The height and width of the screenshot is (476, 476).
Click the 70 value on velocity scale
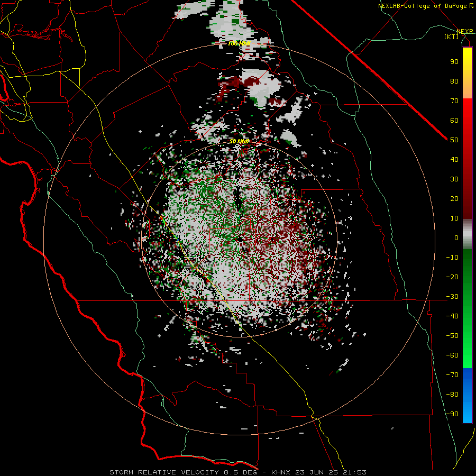(x=454, y=101)
